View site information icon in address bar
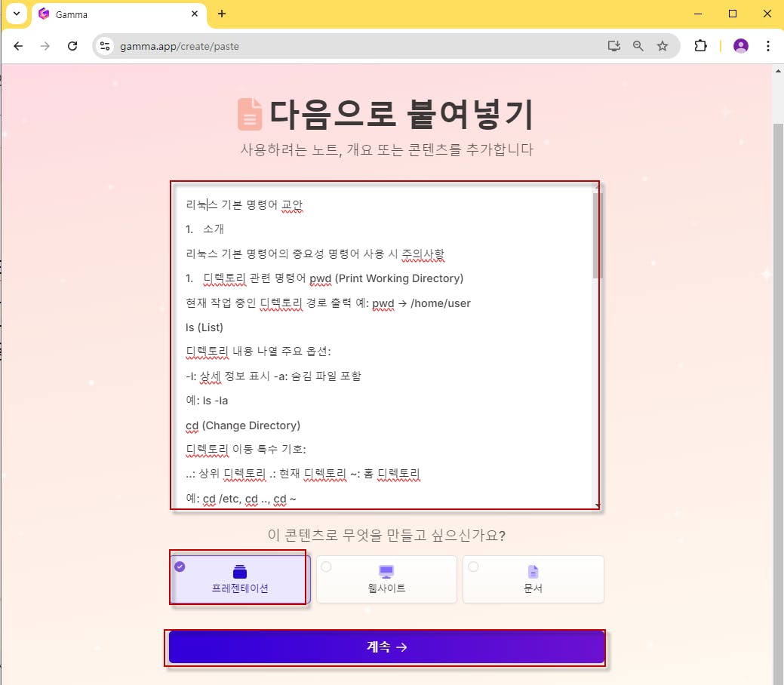This screenshot has width=784, height=685. tap(105, 46)
